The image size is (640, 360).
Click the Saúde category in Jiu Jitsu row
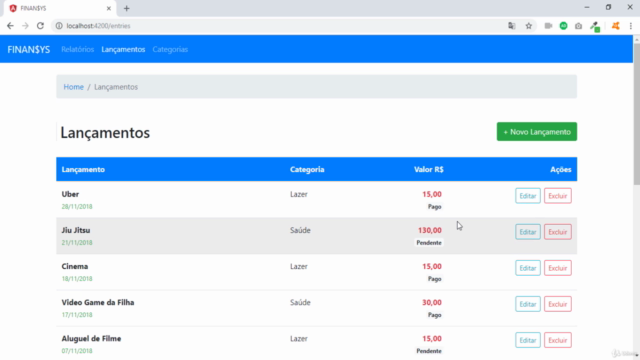pos(300,230)
